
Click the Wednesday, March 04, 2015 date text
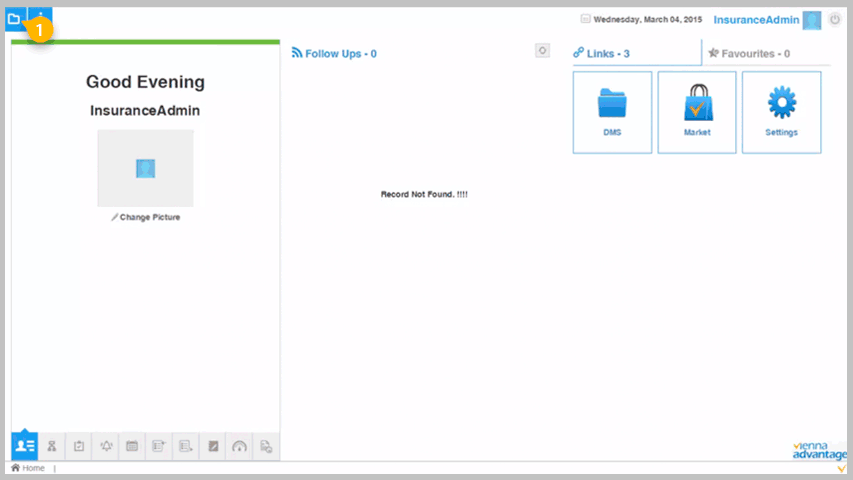(x=648, y=20)
